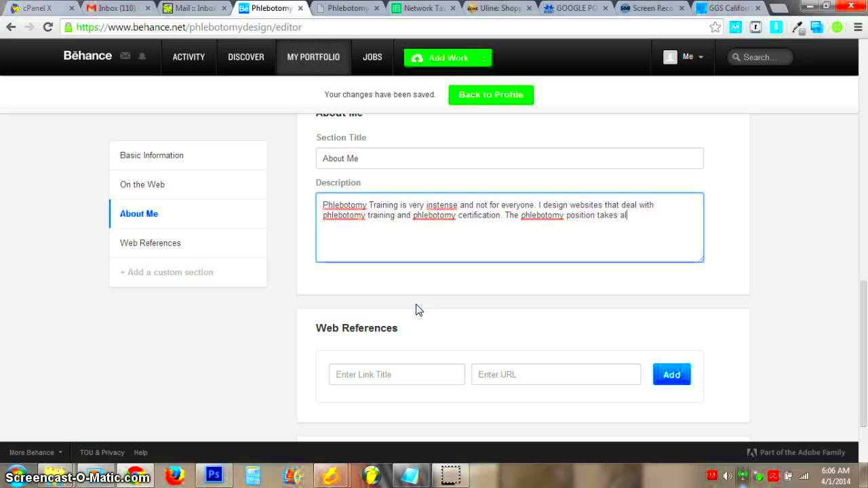Open the More Behance footer dropdown
This screenshot has width=868, height=488.
click(x=34, y=452)
